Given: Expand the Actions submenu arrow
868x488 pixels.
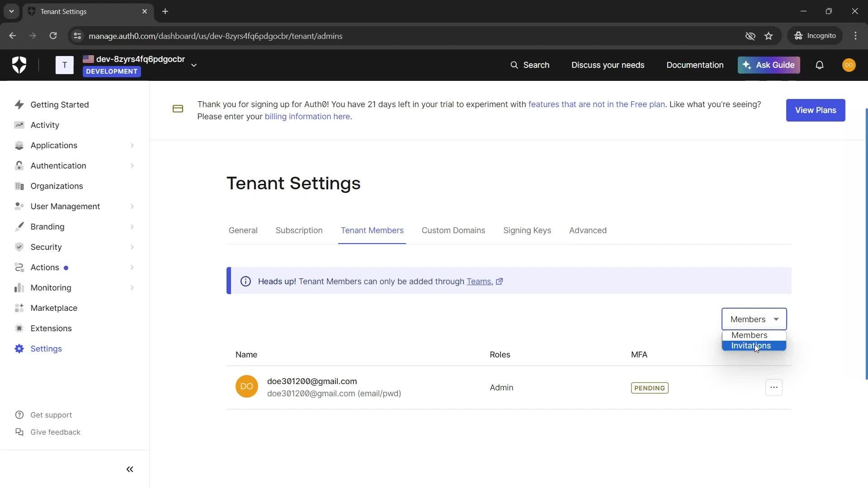Looking at the screenshot, I should [x=132, y=267].
